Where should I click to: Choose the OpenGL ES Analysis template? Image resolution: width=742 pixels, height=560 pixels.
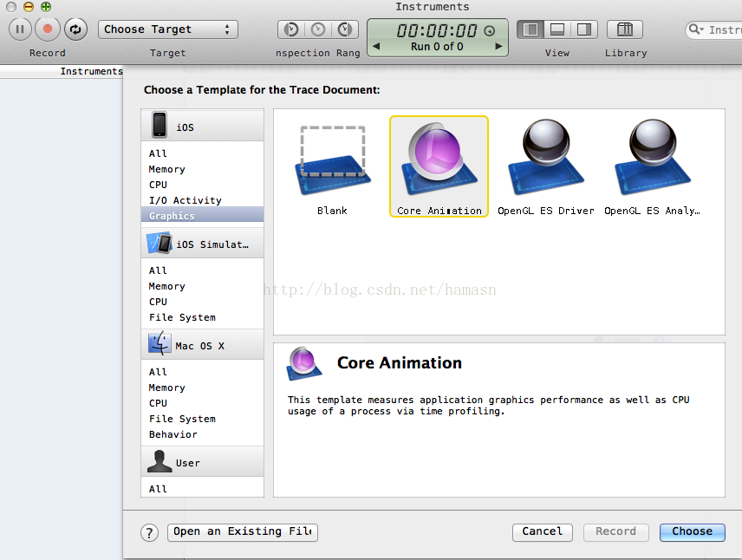pyautogui.click(x=652, y=168)
